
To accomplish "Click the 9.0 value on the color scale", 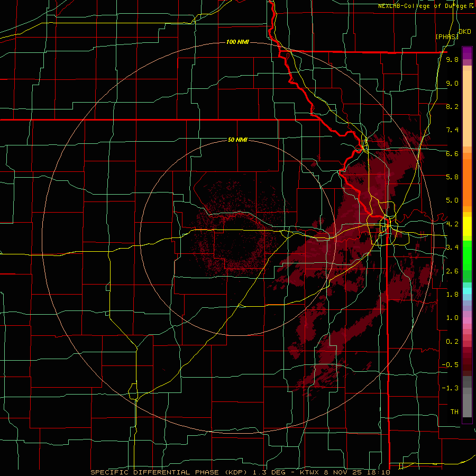I will click(452, 83).
